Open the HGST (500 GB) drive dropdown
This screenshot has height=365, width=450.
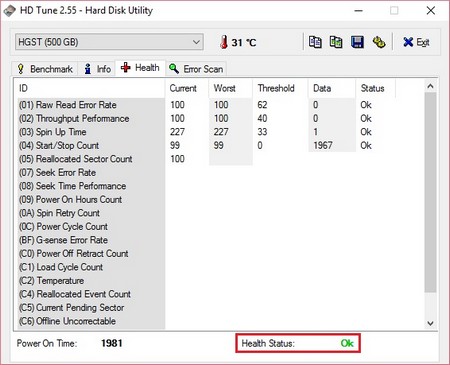point(109,42)
